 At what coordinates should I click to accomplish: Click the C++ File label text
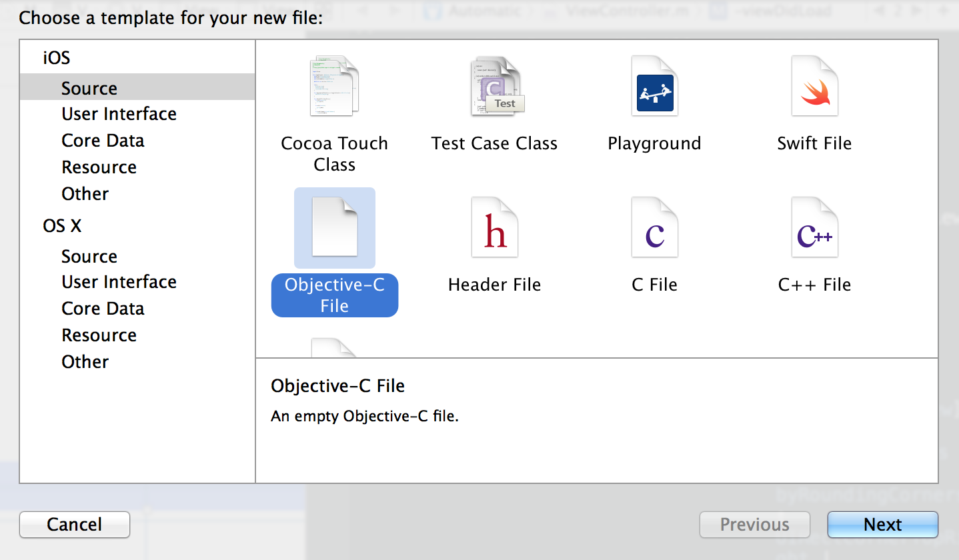click(x=815, y=285)
